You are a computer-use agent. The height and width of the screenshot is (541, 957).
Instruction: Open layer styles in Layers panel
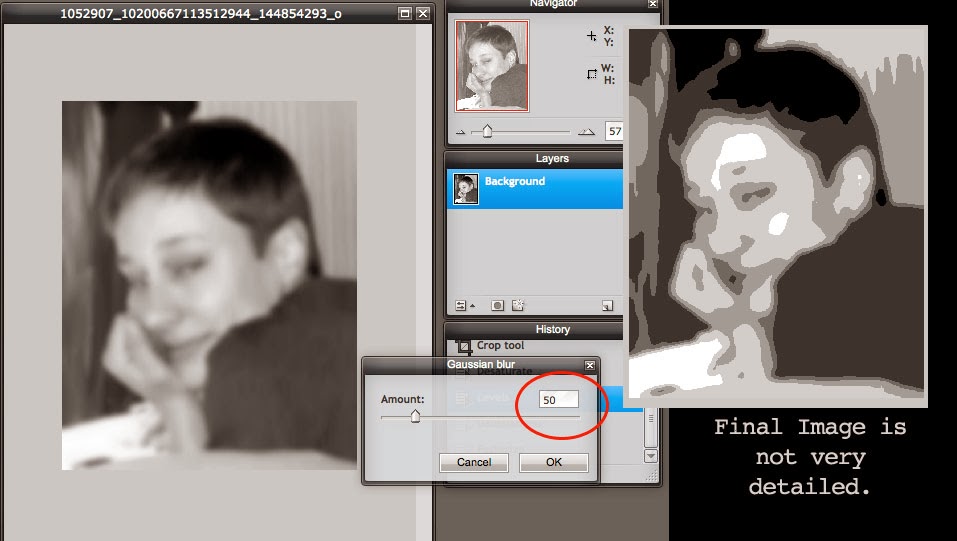[x=518, y=305]
